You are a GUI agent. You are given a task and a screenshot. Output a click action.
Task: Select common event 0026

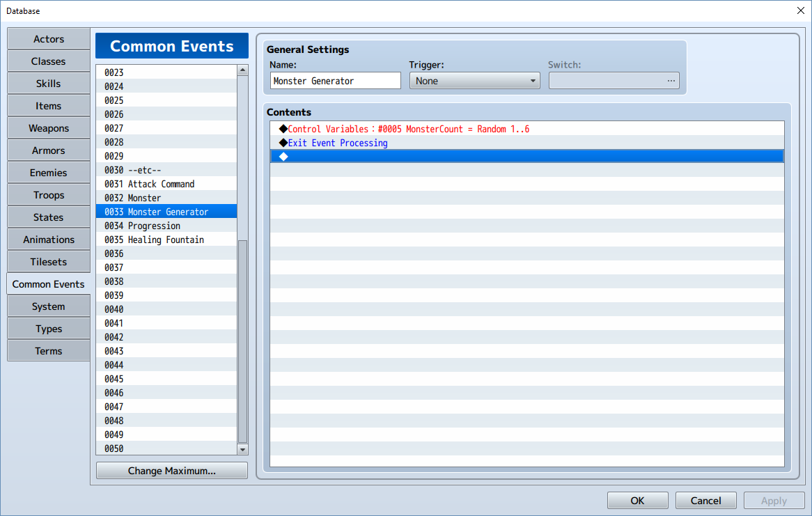(x=166, y=114)
